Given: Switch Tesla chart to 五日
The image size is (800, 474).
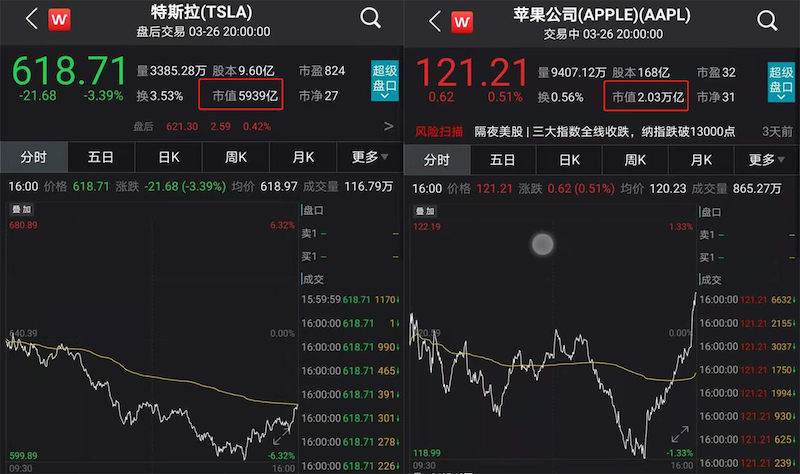Looking at the screenshot, I should click(101, 157).
